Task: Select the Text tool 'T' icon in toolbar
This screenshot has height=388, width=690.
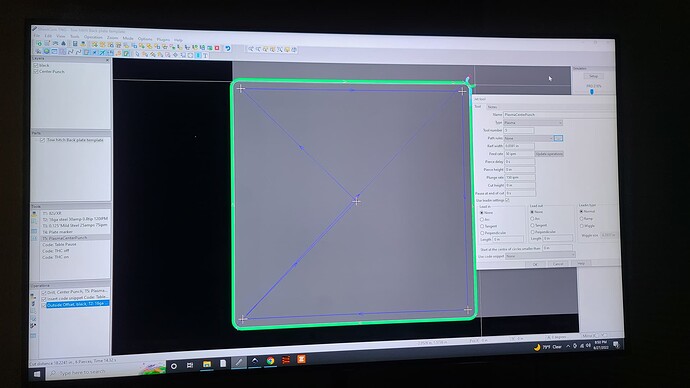Action: coord(205,55)
